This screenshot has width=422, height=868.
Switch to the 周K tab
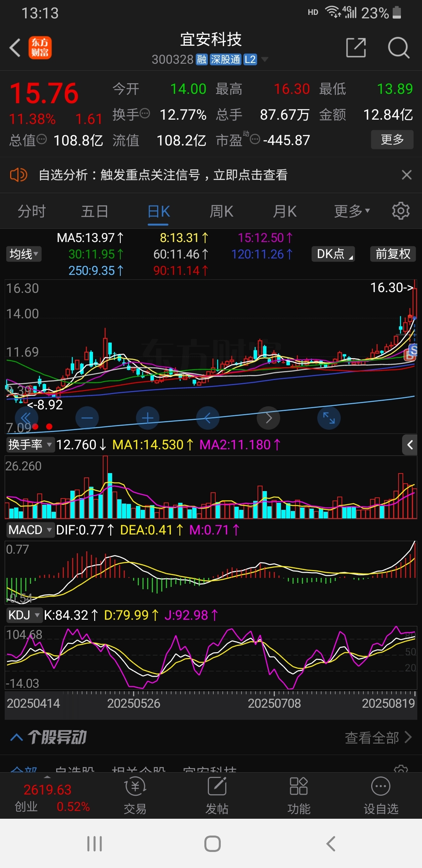point(222,212)
